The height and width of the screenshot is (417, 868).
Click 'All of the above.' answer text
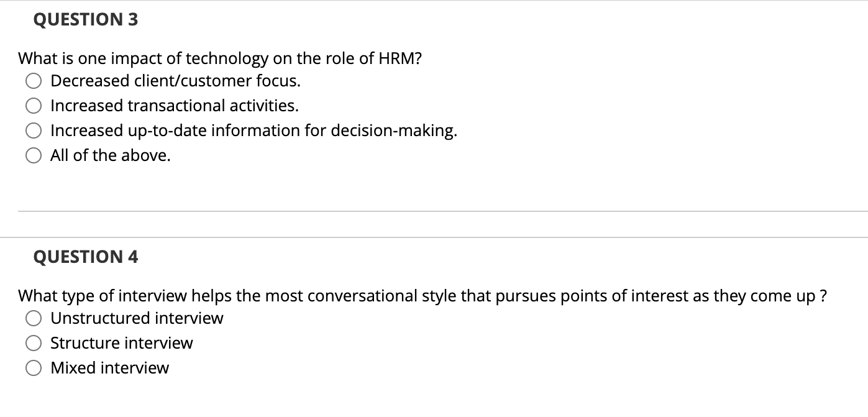[109, 155]
